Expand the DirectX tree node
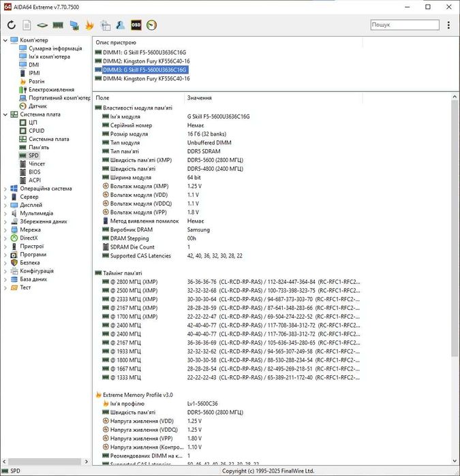Viewport: 460px width, 476px height. [5, 238]
